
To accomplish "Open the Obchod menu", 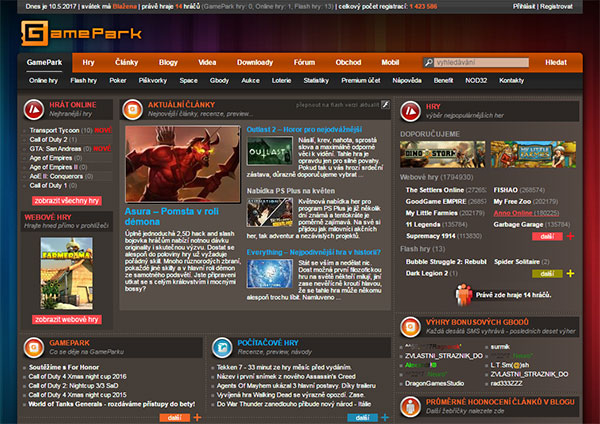I will [348, 62].
